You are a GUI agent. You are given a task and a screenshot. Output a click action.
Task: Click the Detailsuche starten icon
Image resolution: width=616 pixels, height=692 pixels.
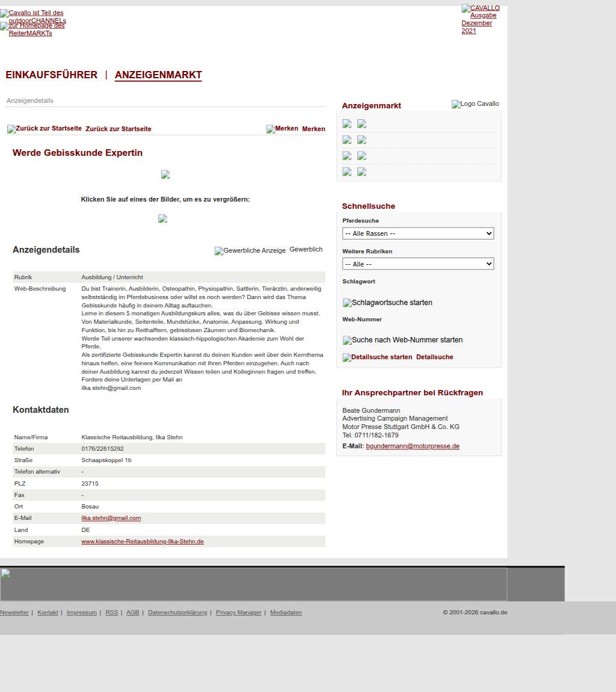pos(377,357)
